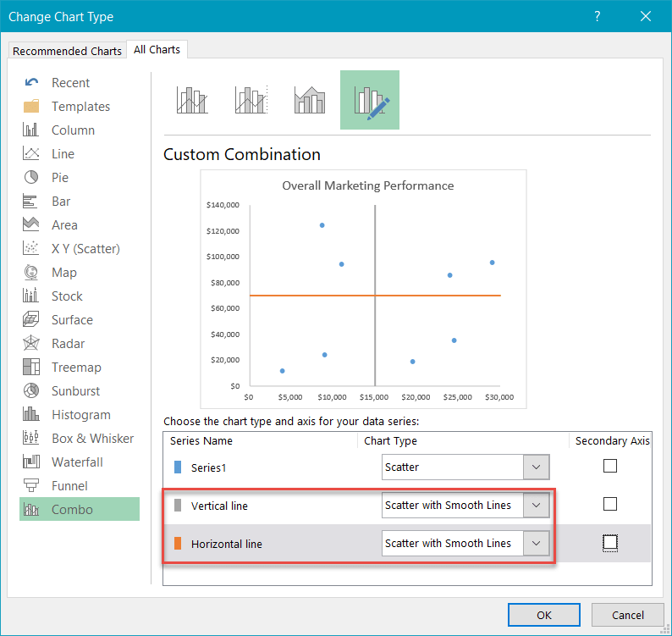
Task: Open Horizontal line chart type dropdown
Action: pyautogui.click(x=536, y=544)
